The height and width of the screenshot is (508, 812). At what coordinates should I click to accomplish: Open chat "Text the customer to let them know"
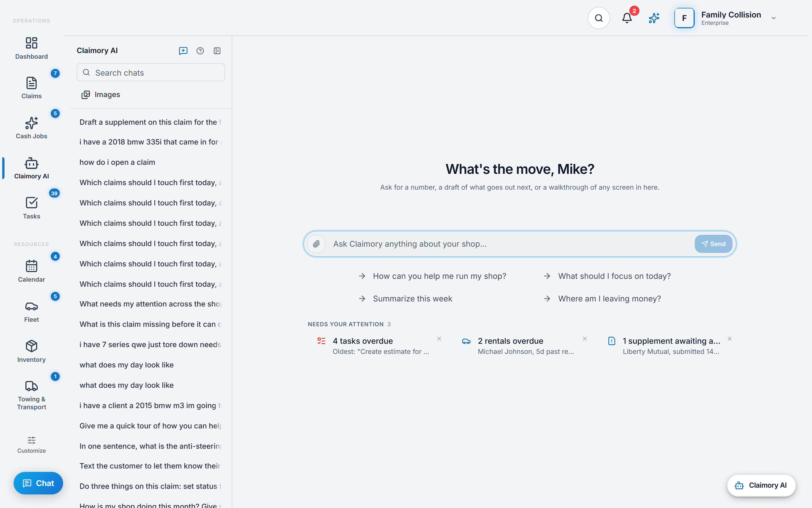pyautogui.click(x=151, y=466)
